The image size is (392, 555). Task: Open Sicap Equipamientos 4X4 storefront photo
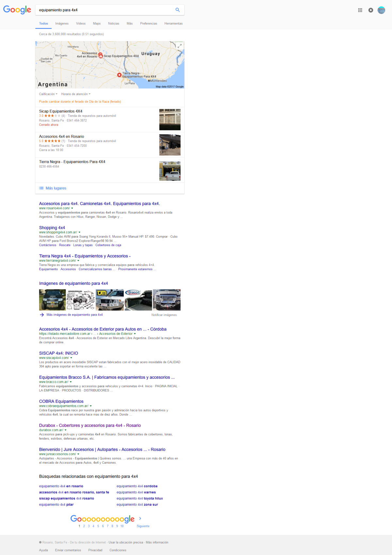coord(170,120)
